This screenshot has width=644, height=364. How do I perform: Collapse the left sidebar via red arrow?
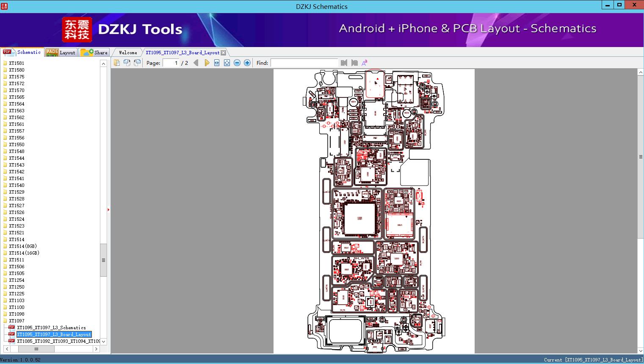[108, 210]
